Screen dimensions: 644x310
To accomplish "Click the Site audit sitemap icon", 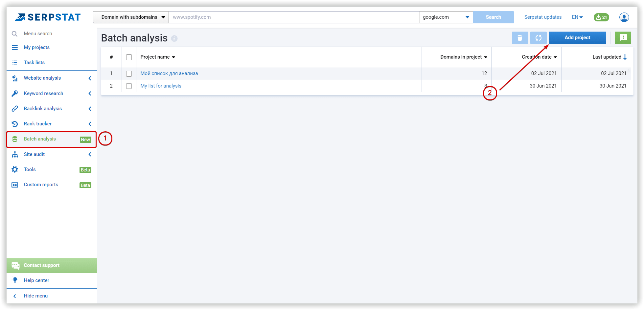I will (15, 154).
